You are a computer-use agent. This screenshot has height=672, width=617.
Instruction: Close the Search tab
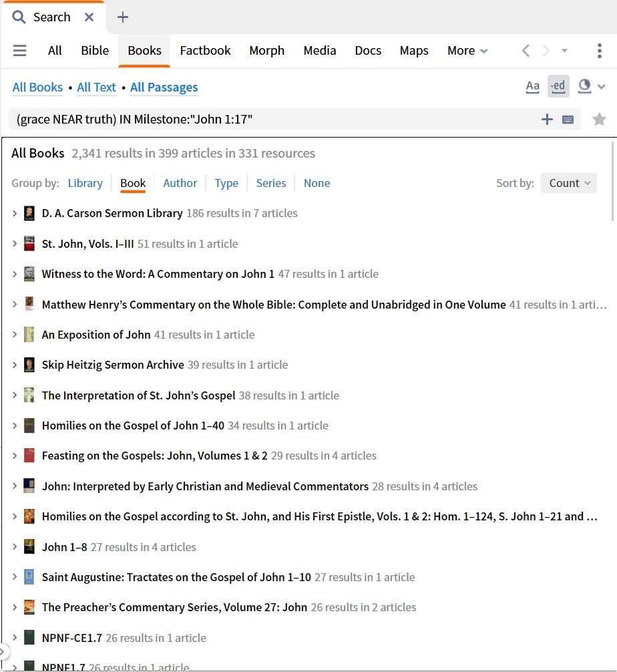(89, 17)
